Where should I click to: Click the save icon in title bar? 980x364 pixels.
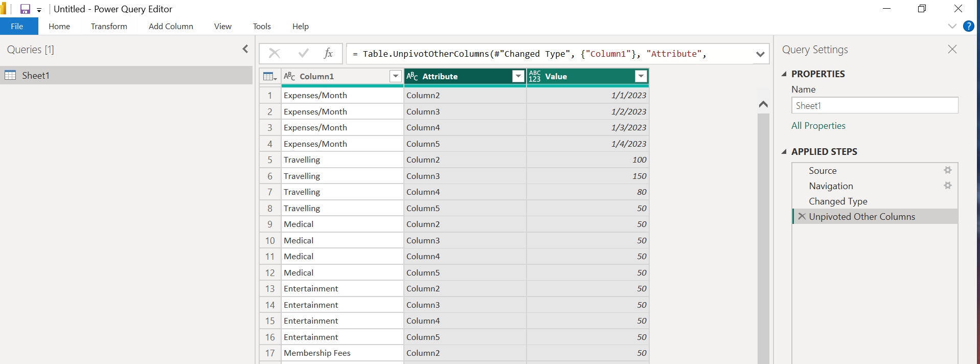(x=25, y=9)
